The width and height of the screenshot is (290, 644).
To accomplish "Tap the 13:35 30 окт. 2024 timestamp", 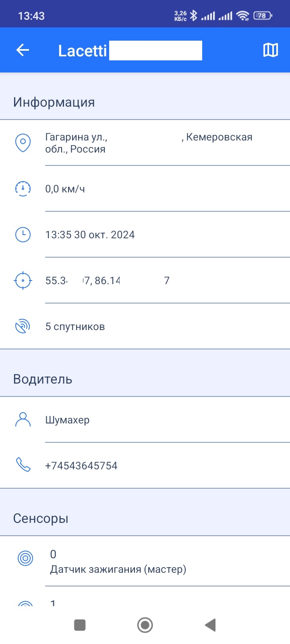I will tap(90, 235).
